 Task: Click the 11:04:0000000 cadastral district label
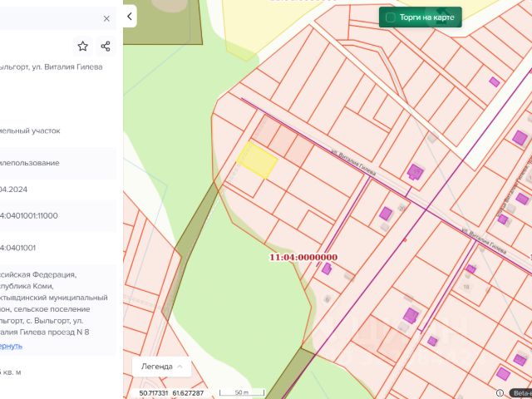click(x=303, y=257)
